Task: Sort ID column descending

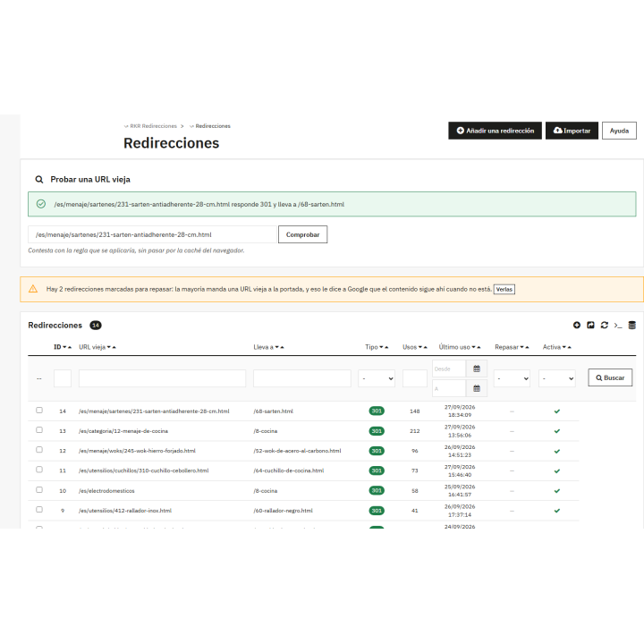Action: coord(65,347)
